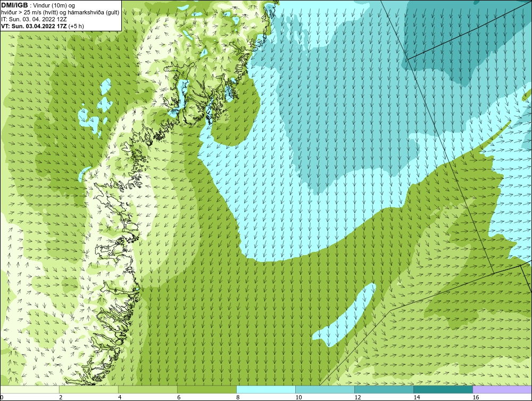This screenshot has height=401, width=532.
Task: Click the "Vindur (10m) og" label
Action: pyautogui.click(x=54, y=5)
